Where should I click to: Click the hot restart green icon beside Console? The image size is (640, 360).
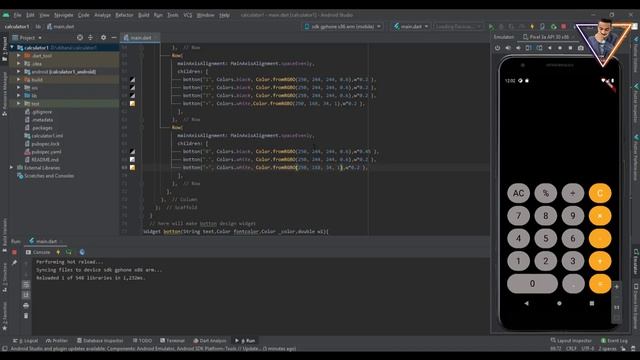coord(69,252)
